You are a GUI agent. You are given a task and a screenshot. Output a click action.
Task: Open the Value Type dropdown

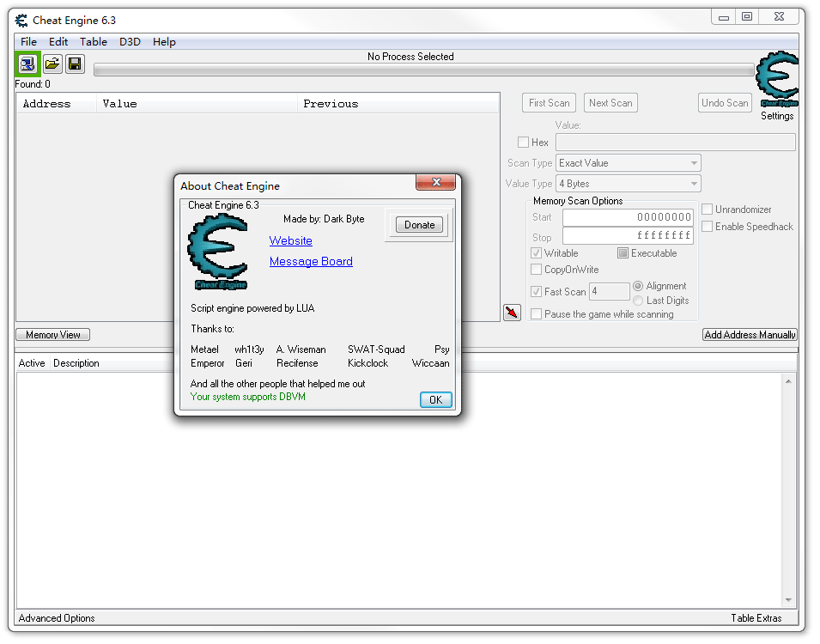tap(629, 184)
